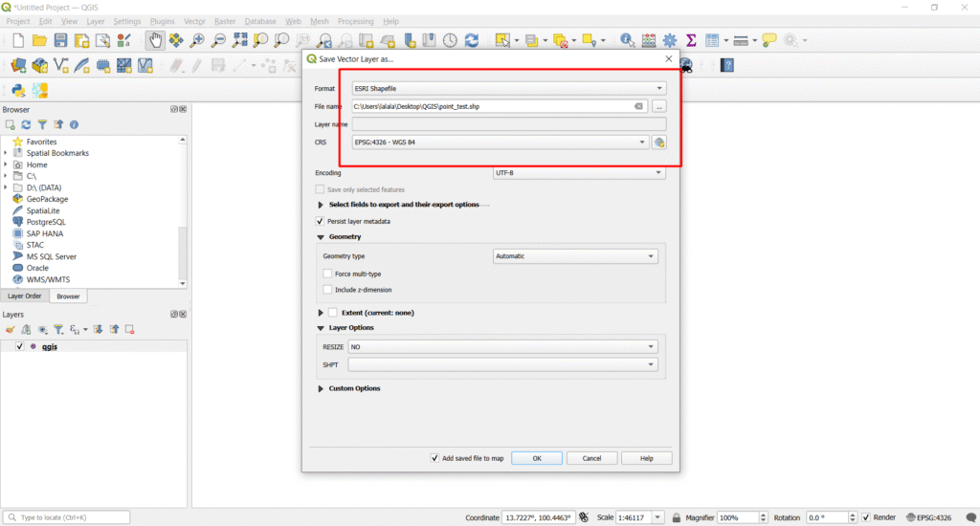Expand Select fields to export section
Screen dimensions: 980x526
[x=321, y=205]
